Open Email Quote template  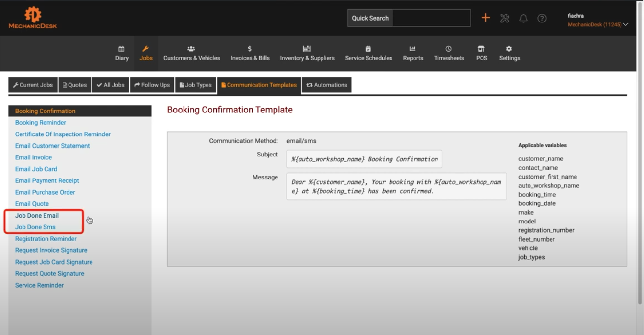click(32, 204)
